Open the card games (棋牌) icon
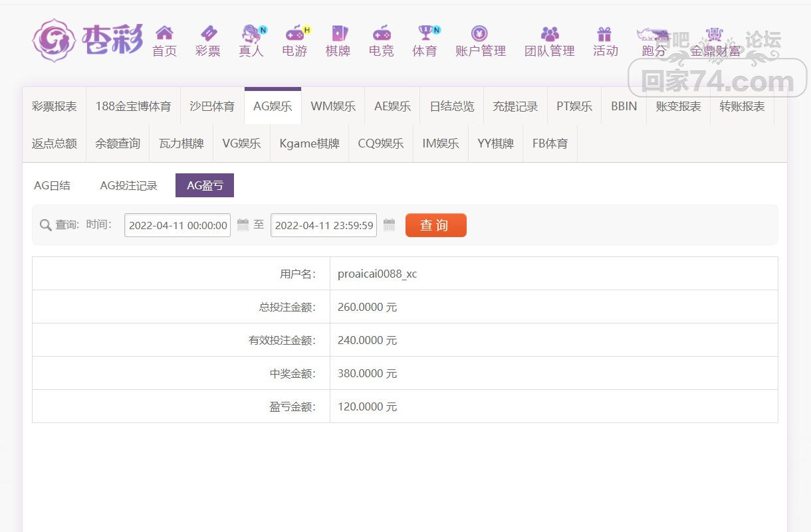This screenshot has width=811, height=532. (338, 33)
